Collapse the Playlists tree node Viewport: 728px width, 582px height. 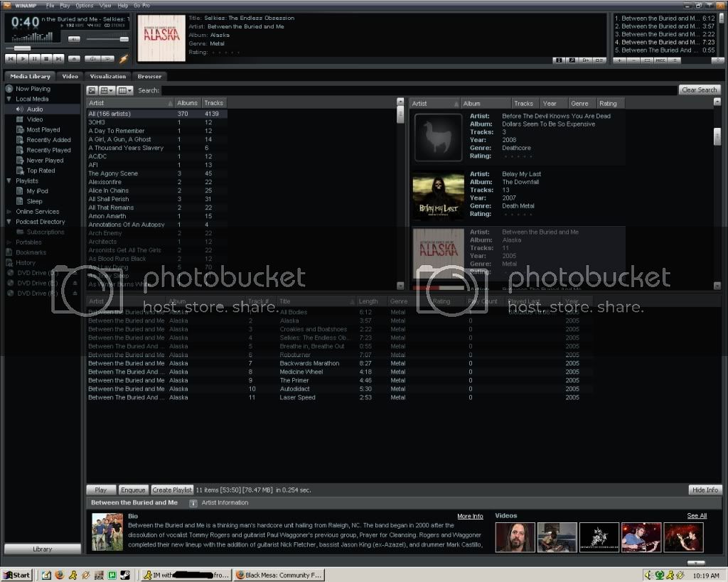pos(9,180)
